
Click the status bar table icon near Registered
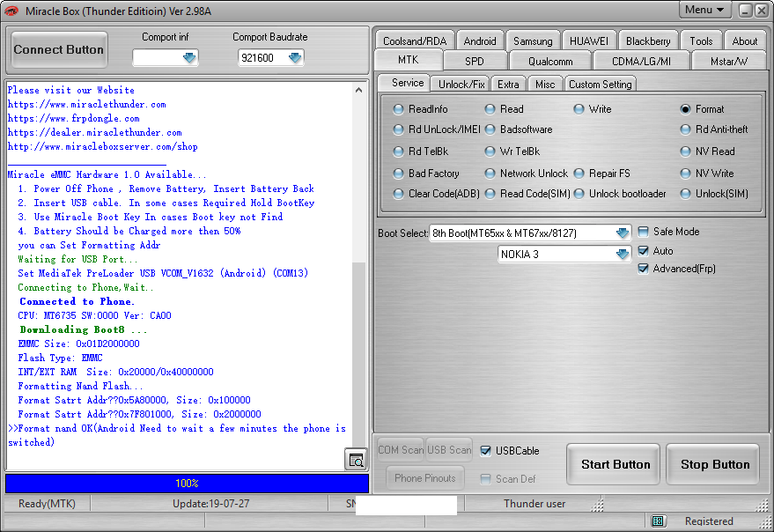click(658, 521)
